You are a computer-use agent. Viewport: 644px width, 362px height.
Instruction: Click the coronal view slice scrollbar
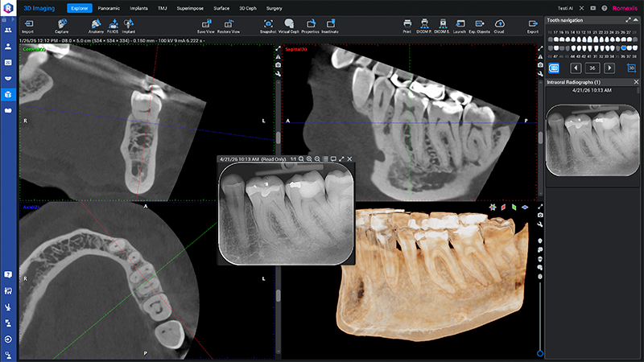tap(278, 138)
